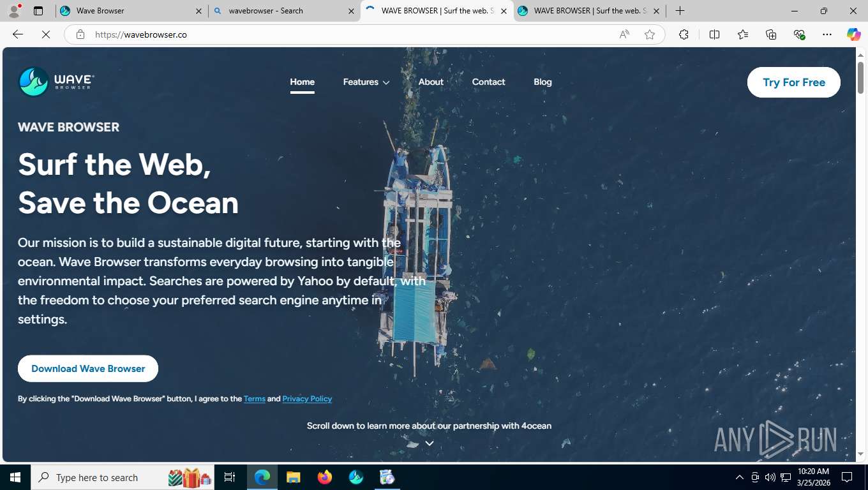Image resolution: width=868 pixels, height=490 pixels.
Task: Open the Contact page
Action: coord(488,82)
